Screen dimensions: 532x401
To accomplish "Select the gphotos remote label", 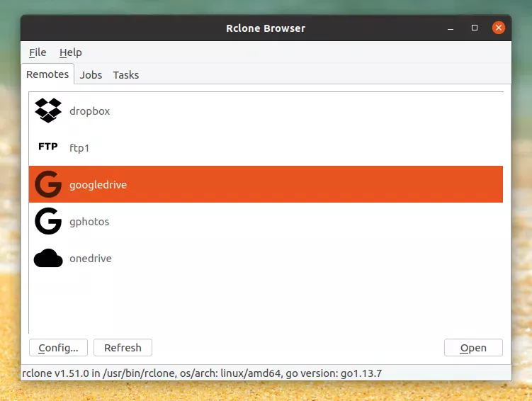I will pyautogui.click(x=89, y=222).
